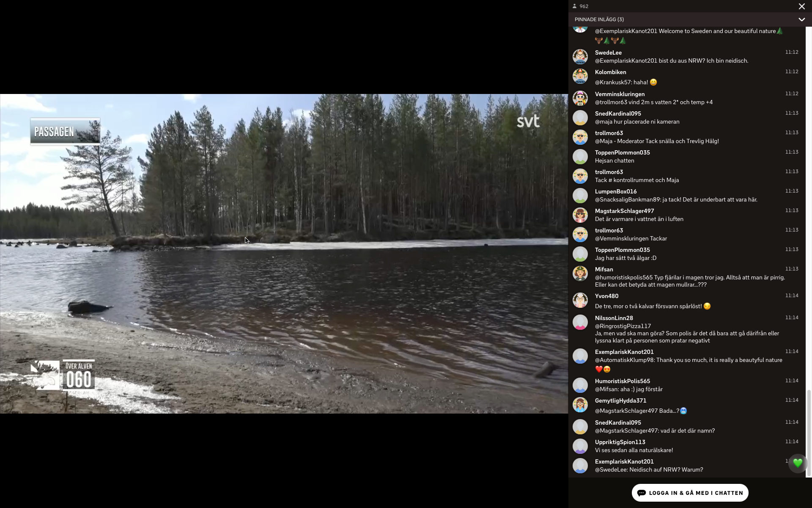The height and width of the screenshot is (508, 812).
Task: Click the Pinnade inlägg (3) header
Action: click(x=599, y=19)
